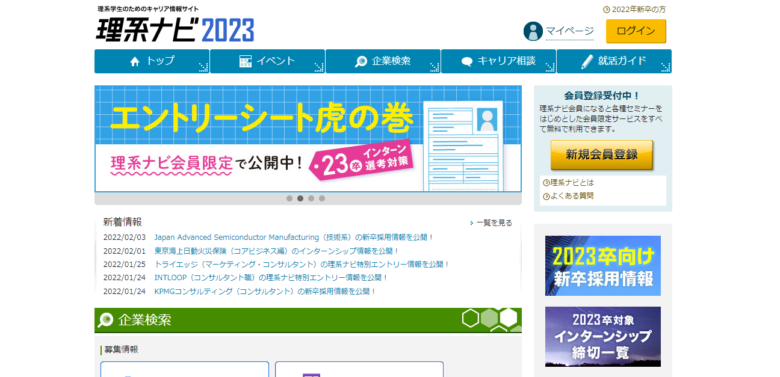780x377 pixels.
Task: Click the 会員登録受付中！ heading
Action: tap(602, 95)
